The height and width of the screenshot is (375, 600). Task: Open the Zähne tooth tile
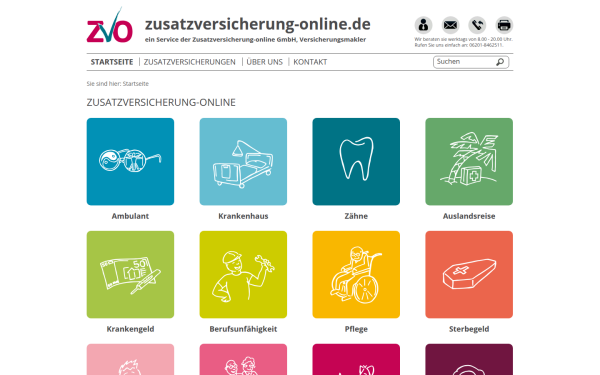(x=356, y=161)
